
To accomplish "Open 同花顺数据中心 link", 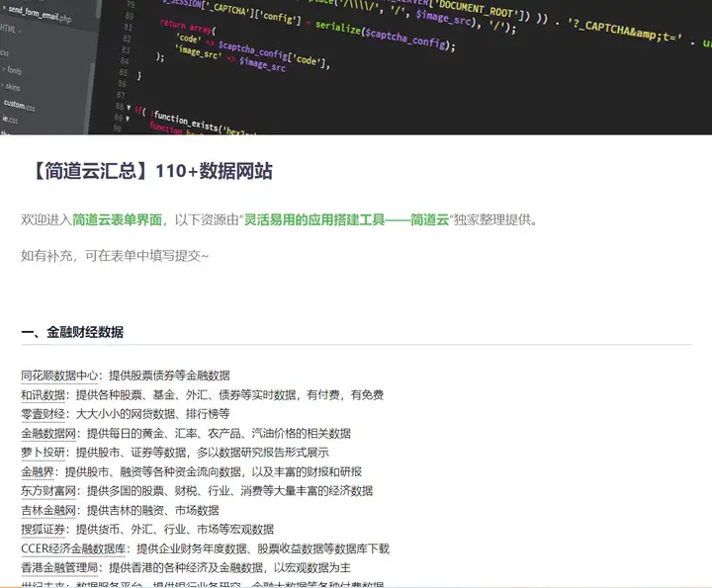I will (x=59, y=376).
